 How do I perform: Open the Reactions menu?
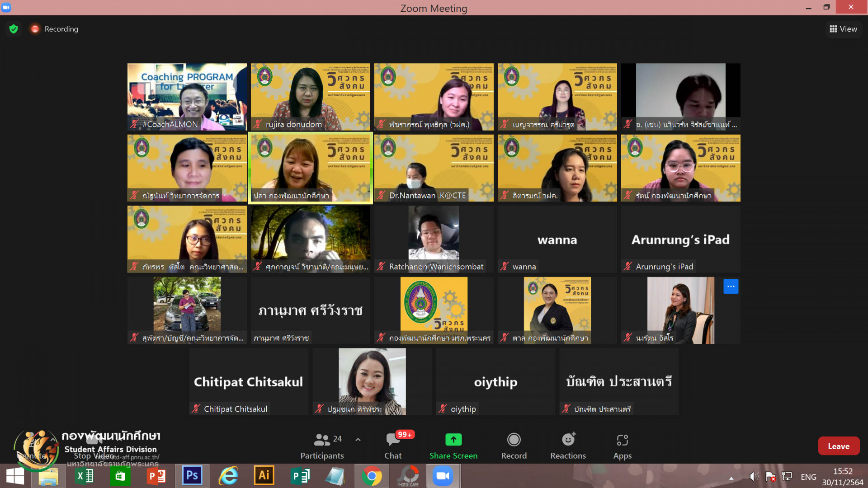[568, 446]
